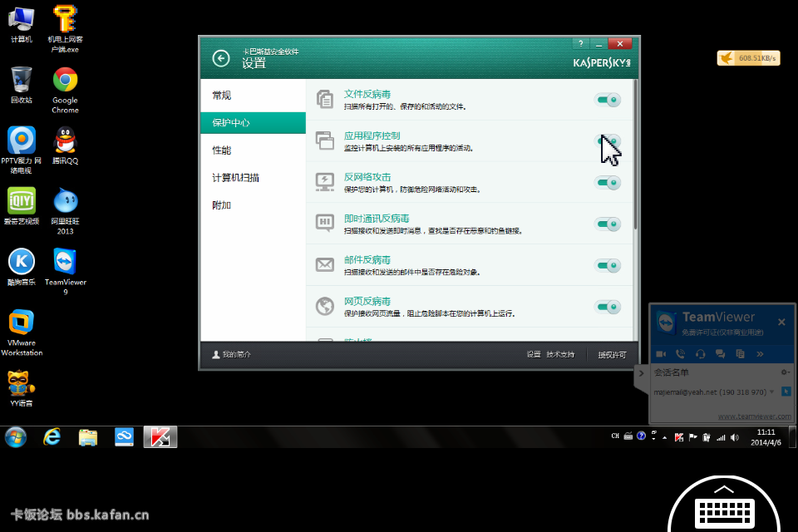Start a voice call in TeamViewer panel
798x532 pixels.
(681, 354)
